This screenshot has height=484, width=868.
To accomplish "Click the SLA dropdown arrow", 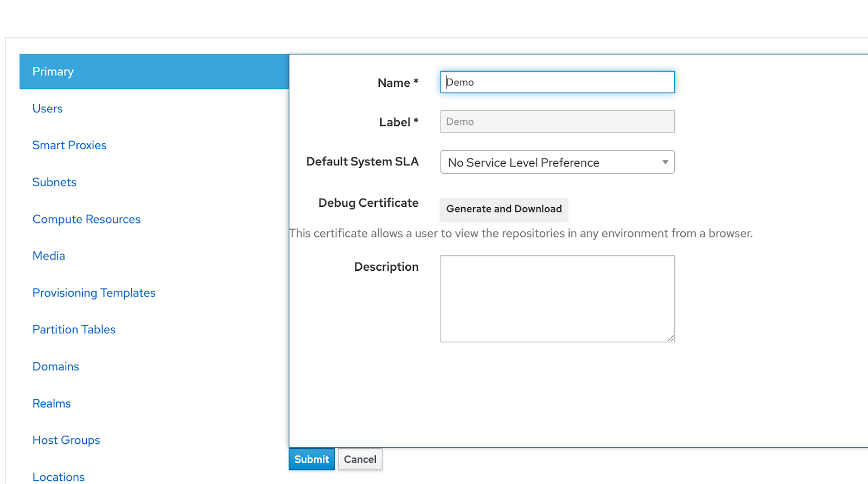I will pyautogui.click(x=665, y=162).
